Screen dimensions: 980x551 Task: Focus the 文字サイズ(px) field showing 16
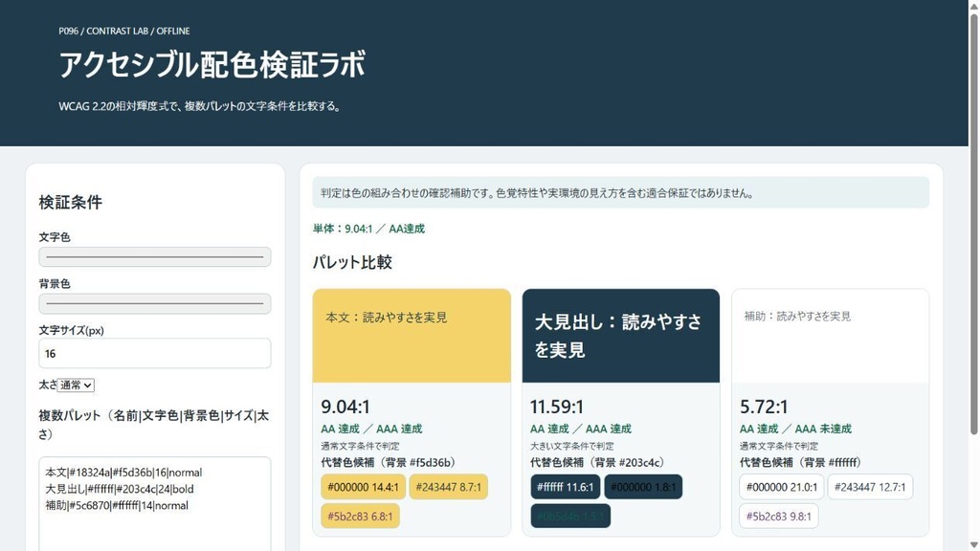(x=155, y=354)
